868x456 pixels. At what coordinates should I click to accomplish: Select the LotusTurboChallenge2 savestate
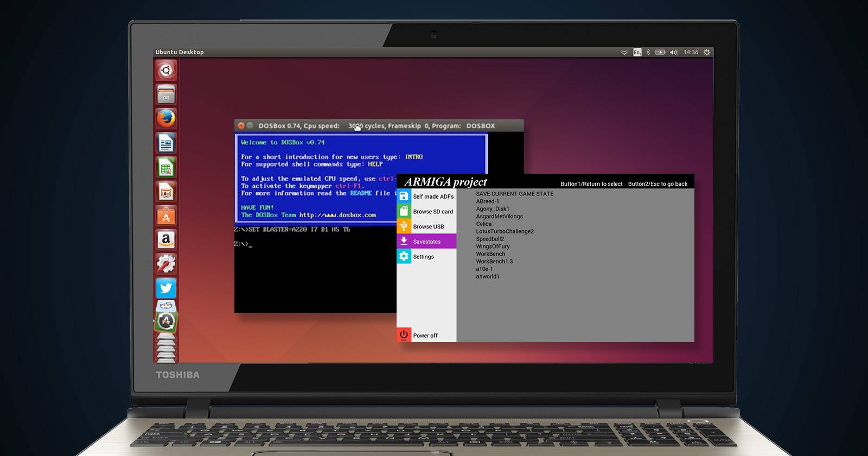505,231
